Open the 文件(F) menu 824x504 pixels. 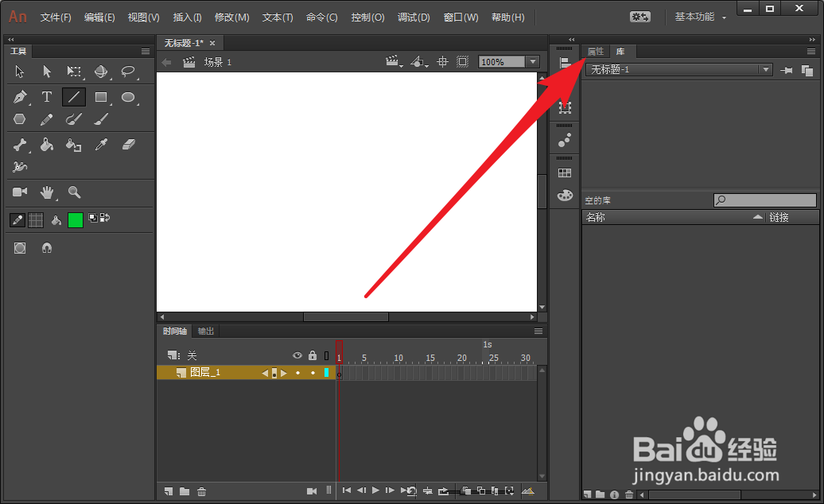56,17
